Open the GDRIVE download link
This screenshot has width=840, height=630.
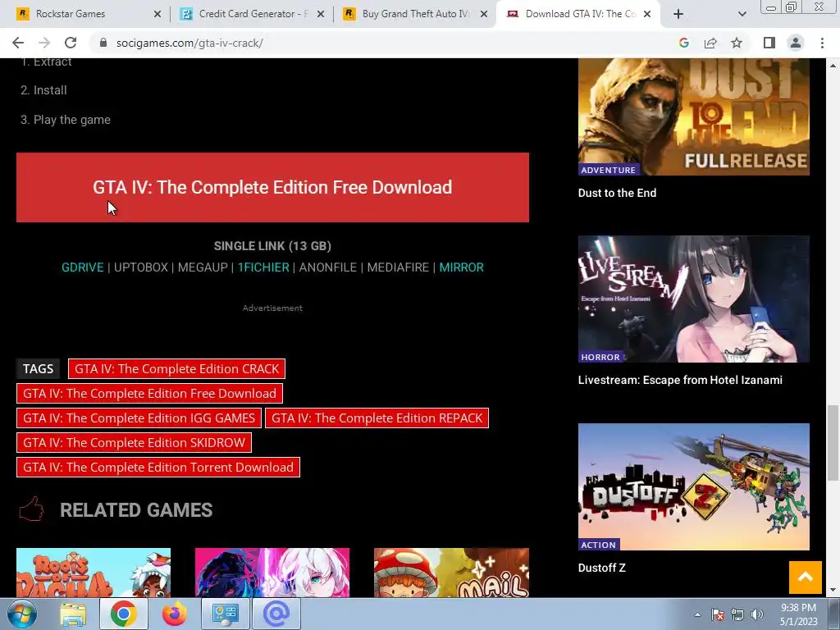pyautogui.click(x=83, y=267)
